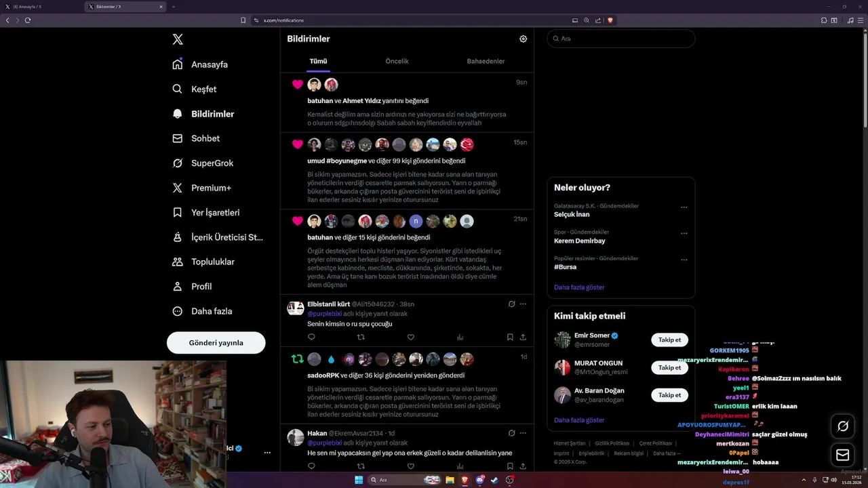This screenshot has width=868, height=488.
Task: Click the X logo in sidebar
Action: click(x=178, y=39)
